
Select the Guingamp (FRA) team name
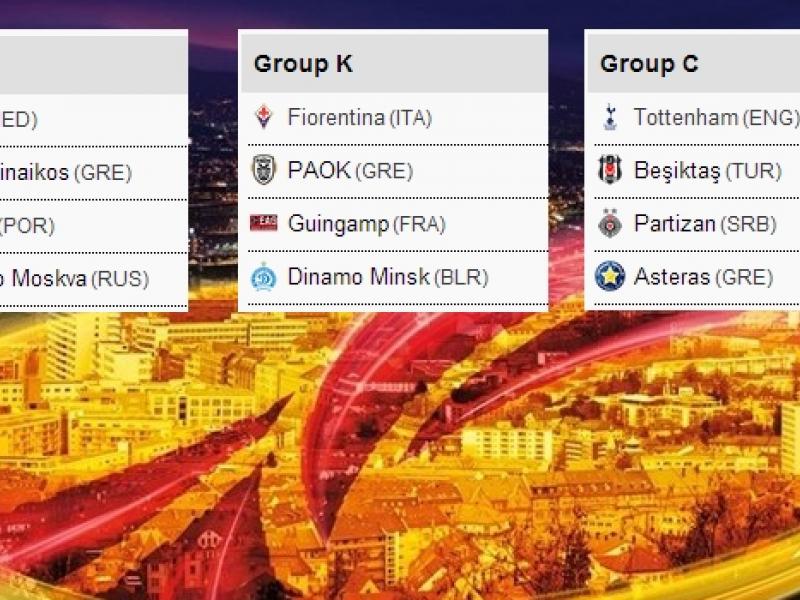[x=366, y=224]
